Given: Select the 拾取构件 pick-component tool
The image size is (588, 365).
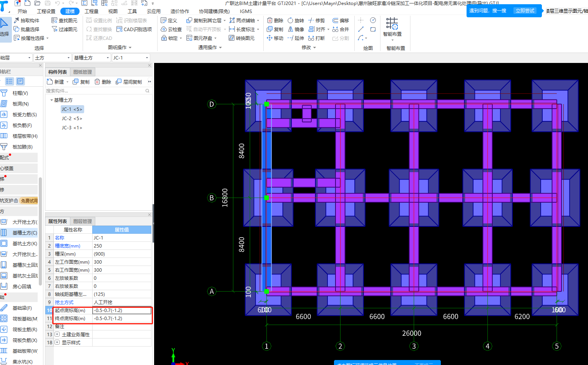Looking at the screenshot, I should click(27, 20).
